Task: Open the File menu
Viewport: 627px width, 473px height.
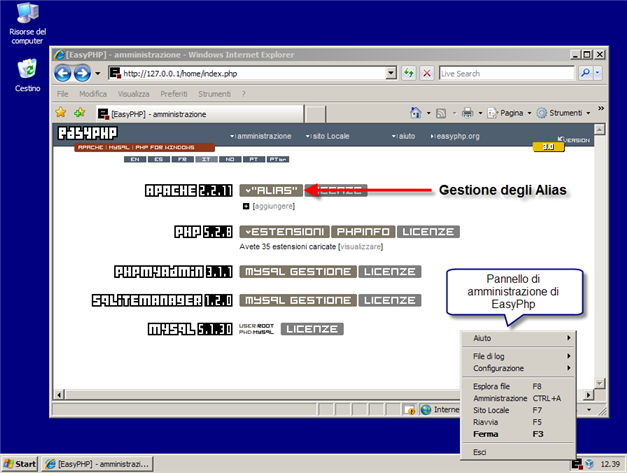Action: [62, 94]
